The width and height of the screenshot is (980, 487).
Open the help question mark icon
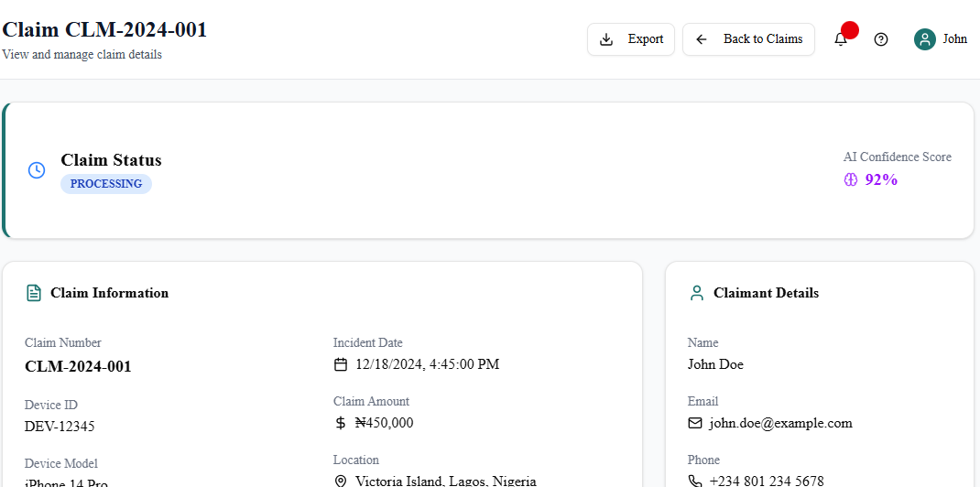coord(881,39)
